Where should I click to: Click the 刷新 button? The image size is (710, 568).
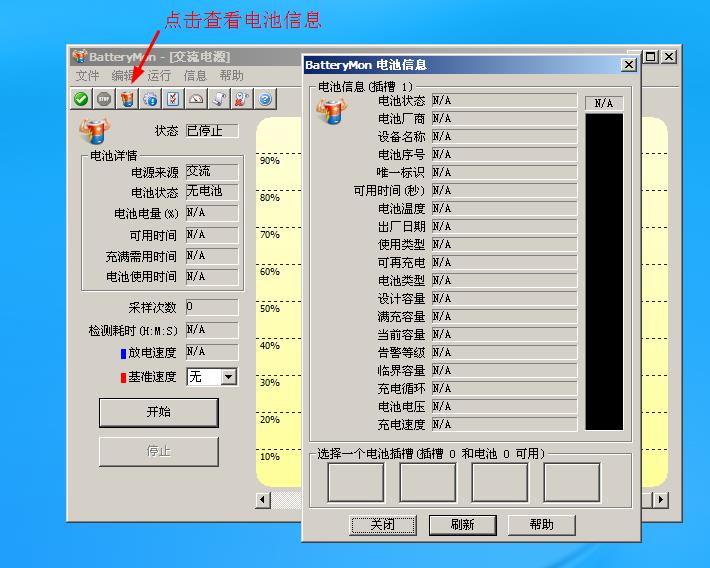[462, 525]
